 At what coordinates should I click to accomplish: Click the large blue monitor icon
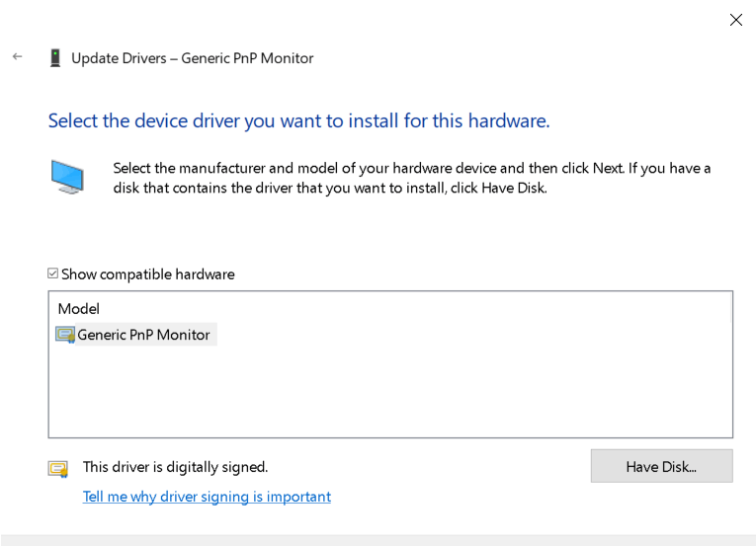coord(67,177)
